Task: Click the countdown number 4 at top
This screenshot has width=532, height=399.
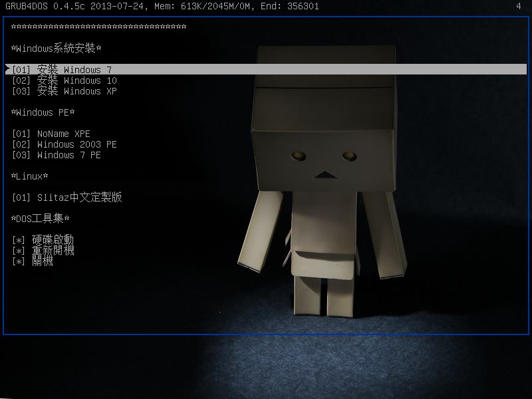Action: tap(519, 6)
